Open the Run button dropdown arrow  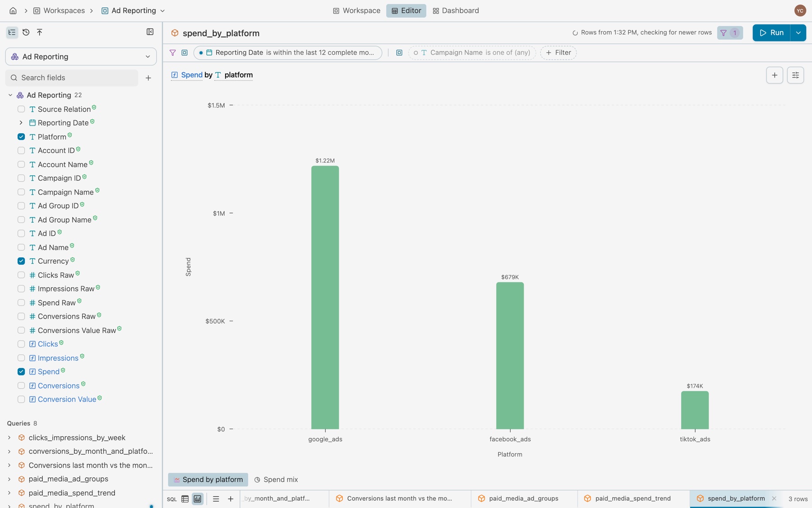pos(798,33)
